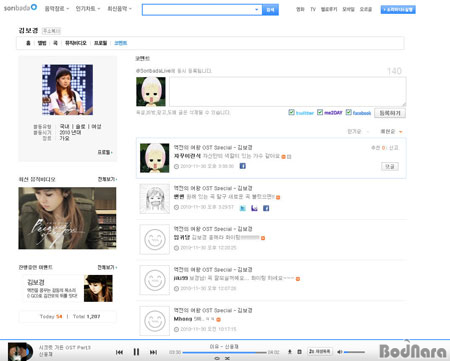Adjust the playback progress bar
The height and width of the screenshot is (361, 450).
pyautogui.click(x=224, y=352)
